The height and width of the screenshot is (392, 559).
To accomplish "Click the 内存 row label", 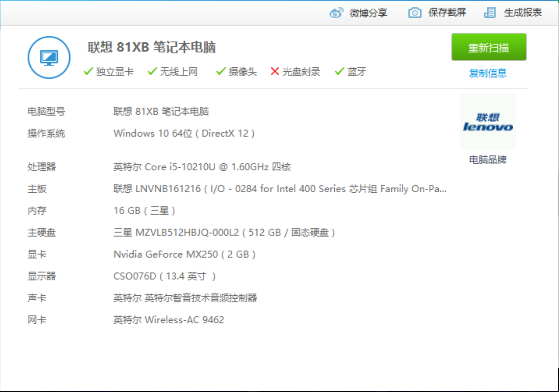I will pyautogui.click(x=37, y=210).
